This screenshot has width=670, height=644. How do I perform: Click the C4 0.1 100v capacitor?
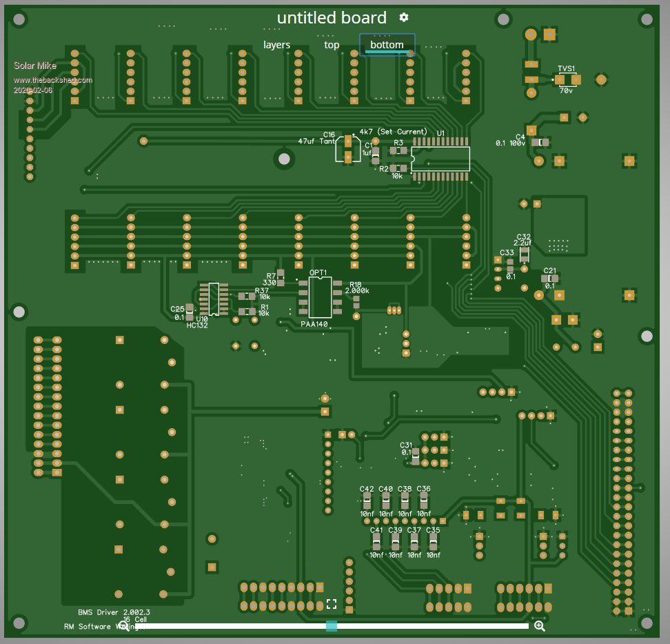coord(540,142)
